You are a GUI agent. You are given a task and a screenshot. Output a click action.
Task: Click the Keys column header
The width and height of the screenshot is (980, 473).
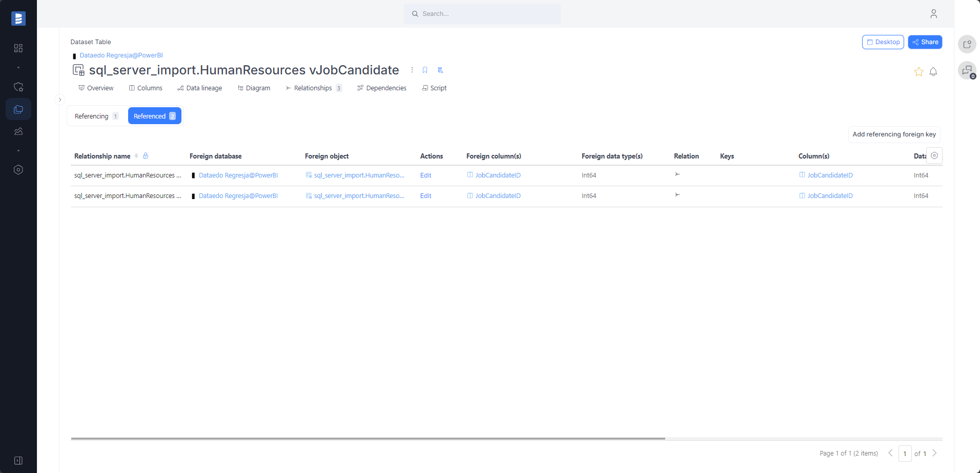727,156
